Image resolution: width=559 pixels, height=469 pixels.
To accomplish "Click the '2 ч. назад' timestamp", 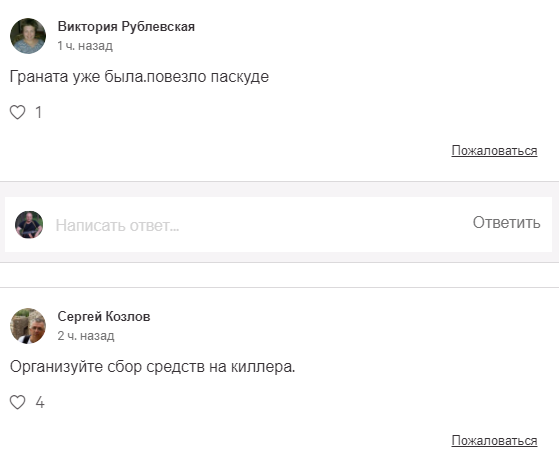I will (x=86, y=336).
